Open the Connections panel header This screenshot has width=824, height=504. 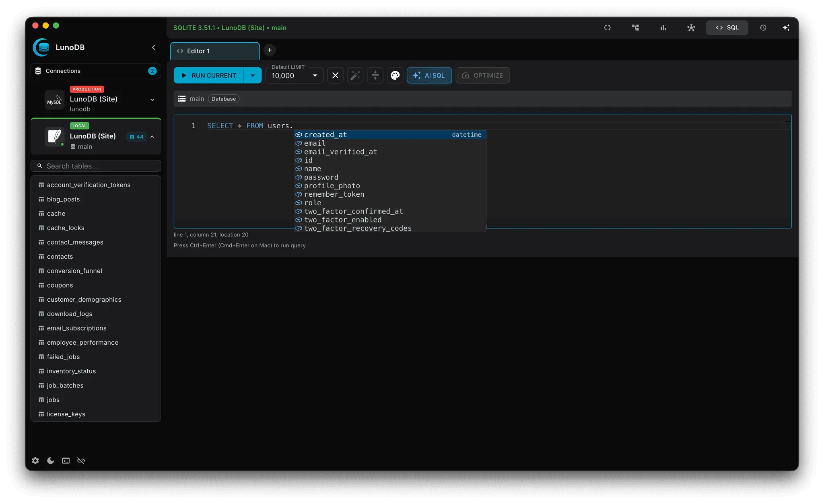tap(96, 71)
